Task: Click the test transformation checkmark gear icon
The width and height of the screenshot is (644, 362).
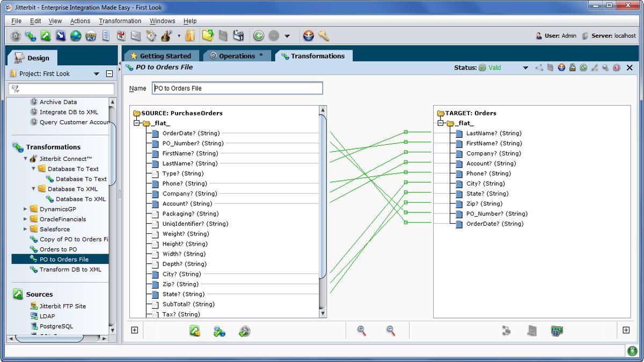Action: [245, 331]
